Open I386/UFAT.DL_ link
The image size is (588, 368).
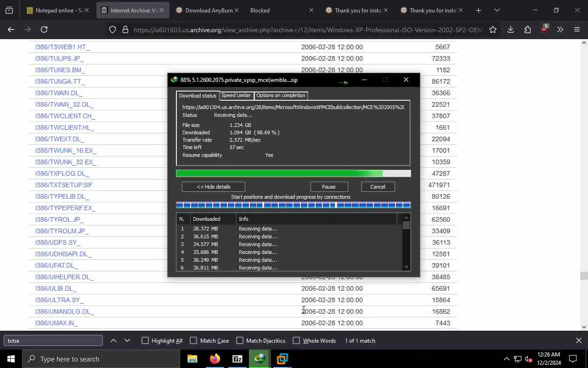[57, 265]
